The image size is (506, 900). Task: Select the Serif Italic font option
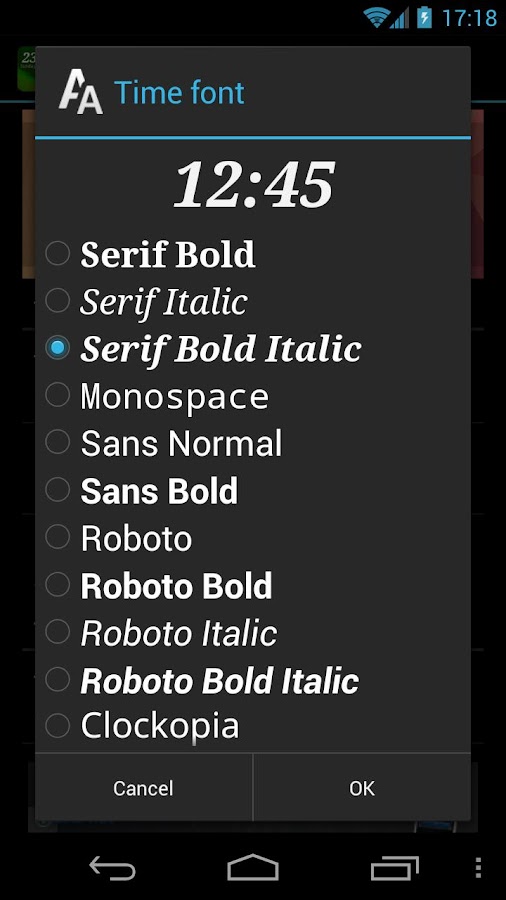pos(253,301)
